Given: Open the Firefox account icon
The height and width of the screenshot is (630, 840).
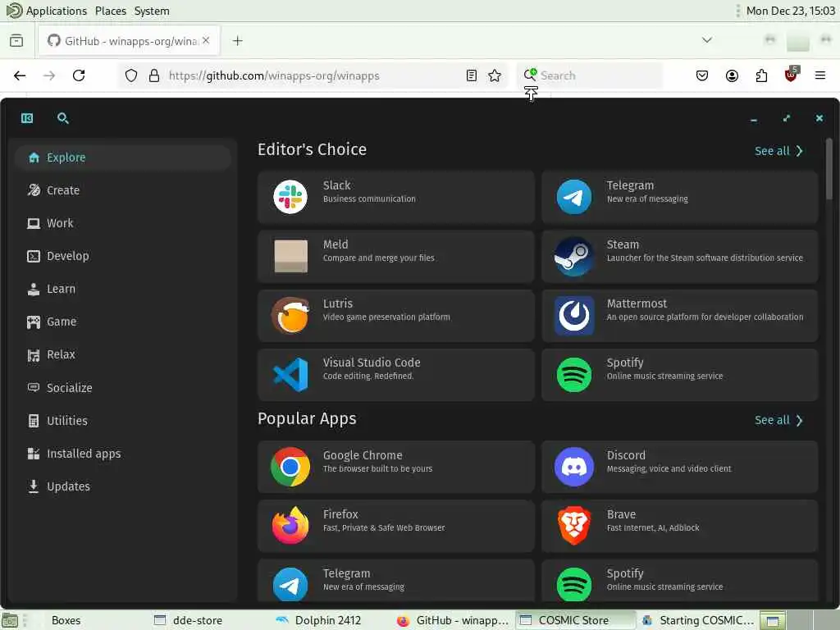Looking at the screenshot, I should (732, 75).
